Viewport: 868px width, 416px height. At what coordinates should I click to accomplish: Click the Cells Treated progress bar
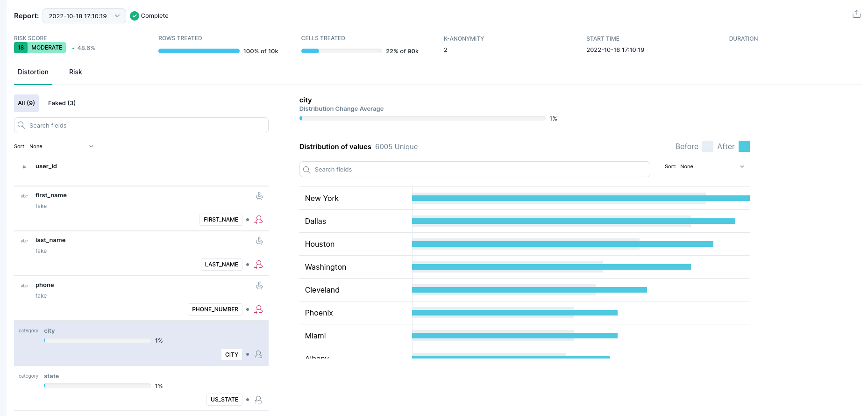(342, 51)
